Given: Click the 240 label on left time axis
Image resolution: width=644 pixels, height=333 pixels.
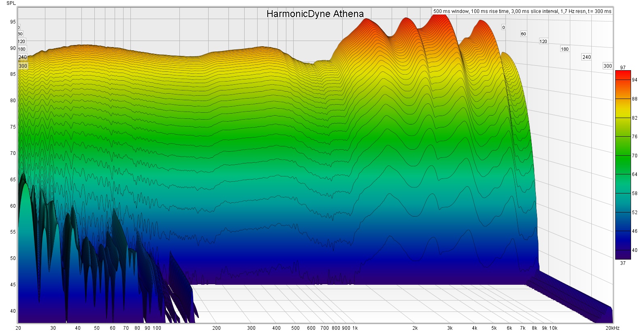Looking at the screenshot, I should click(x=22, y=57).
